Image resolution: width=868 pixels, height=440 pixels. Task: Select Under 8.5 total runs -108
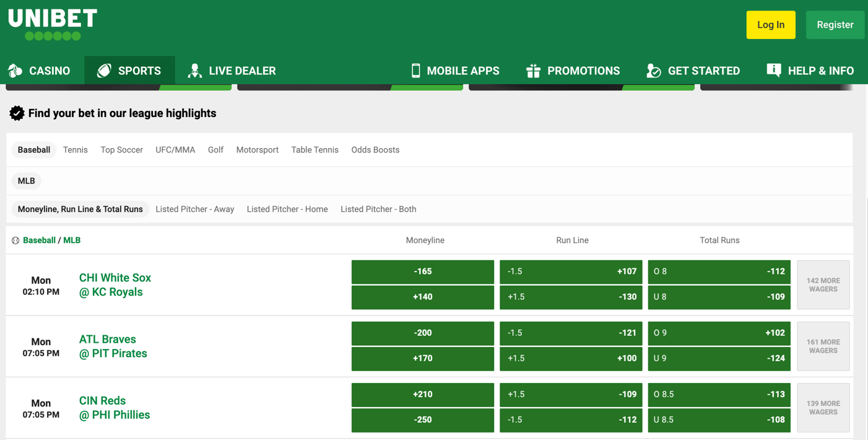[719, 420]
